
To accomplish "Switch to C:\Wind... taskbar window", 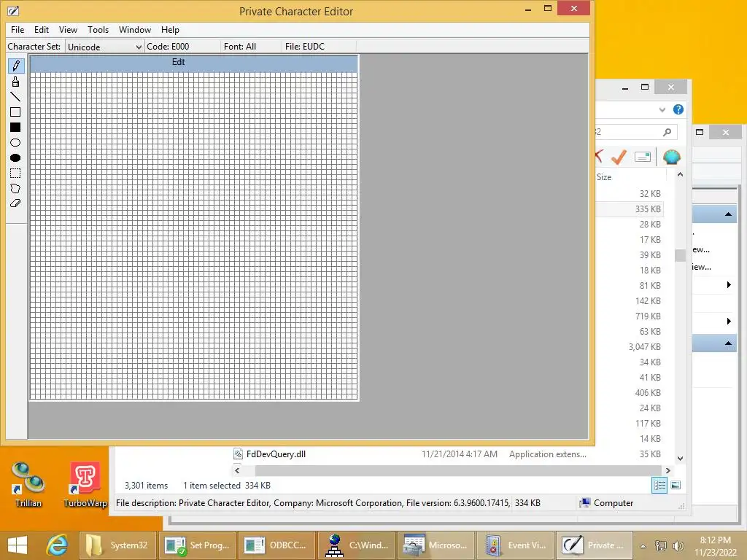I will (x=356, y=545).
